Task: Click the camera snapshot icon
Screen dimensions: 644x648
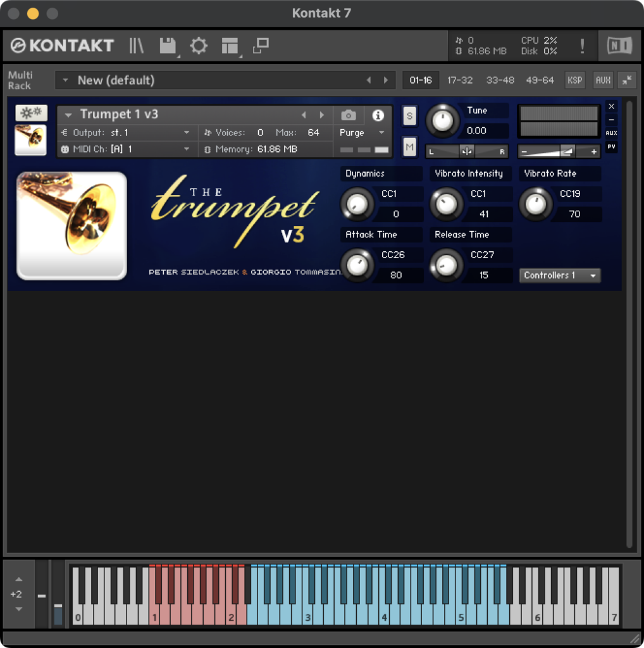Action: pos(348,115)
